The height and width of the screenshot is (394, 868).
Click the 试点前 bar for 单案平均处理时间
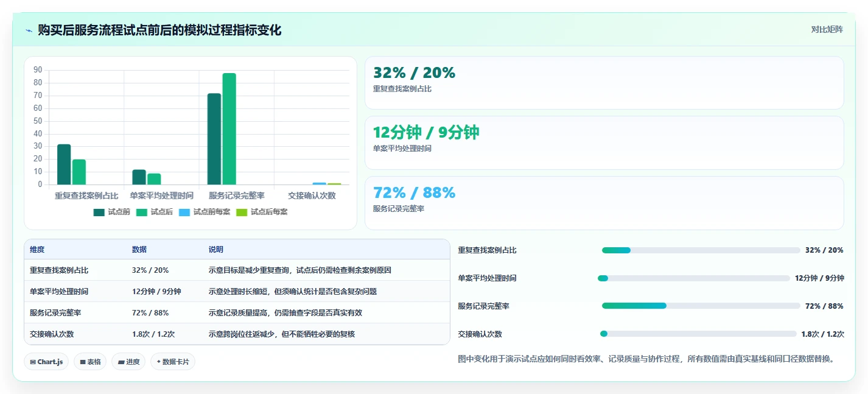click(139, 177)
